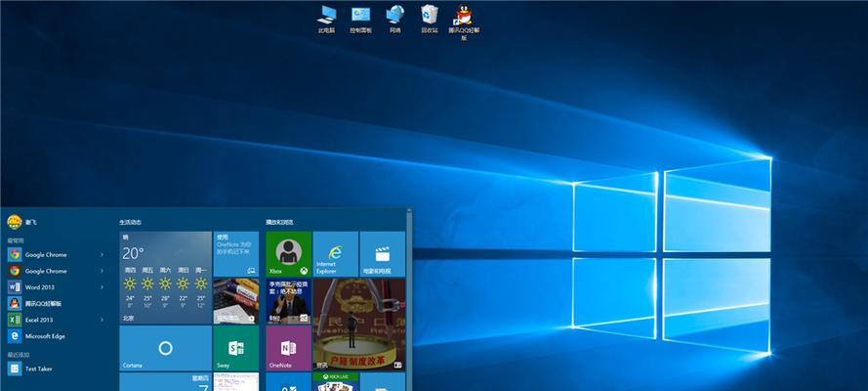Image resolution: width=868 pixels, height=391 pixels.
Task: Click the 播放和浏览 tile group header
Action: (x=279, y=222)
